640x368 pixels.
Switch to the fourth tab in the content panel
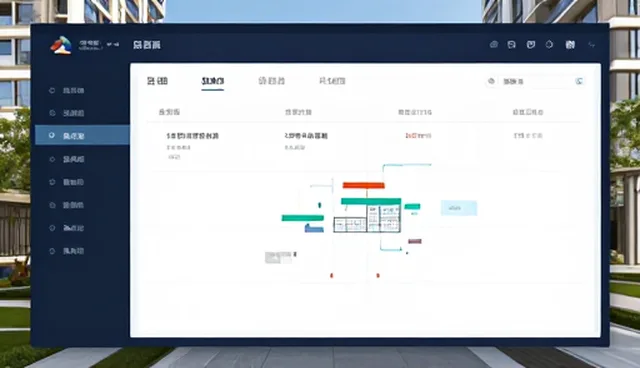[x=332, y=81]
